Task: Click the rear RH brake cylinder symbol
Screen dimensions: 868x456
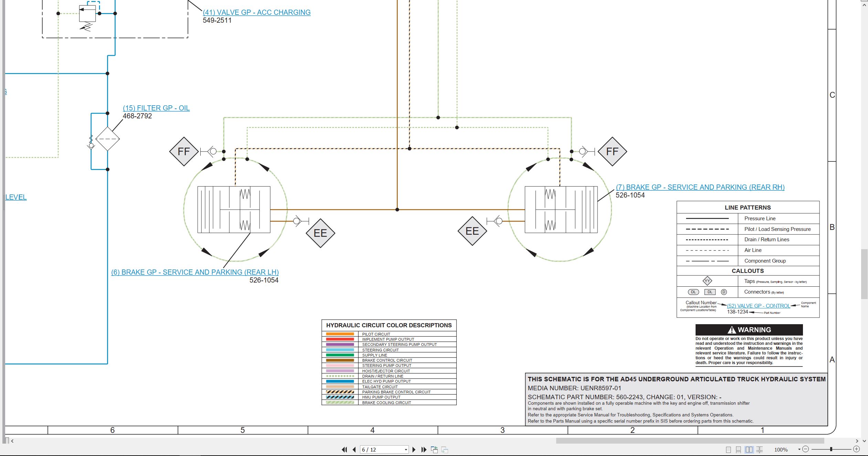Action: click(x=561, y=210)
